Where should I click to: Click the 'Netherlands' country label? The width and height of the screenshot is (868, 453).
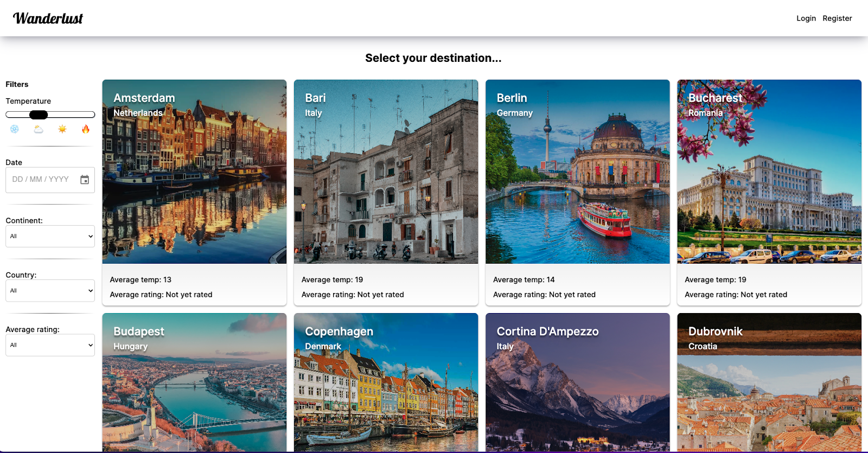pos(138,113)
